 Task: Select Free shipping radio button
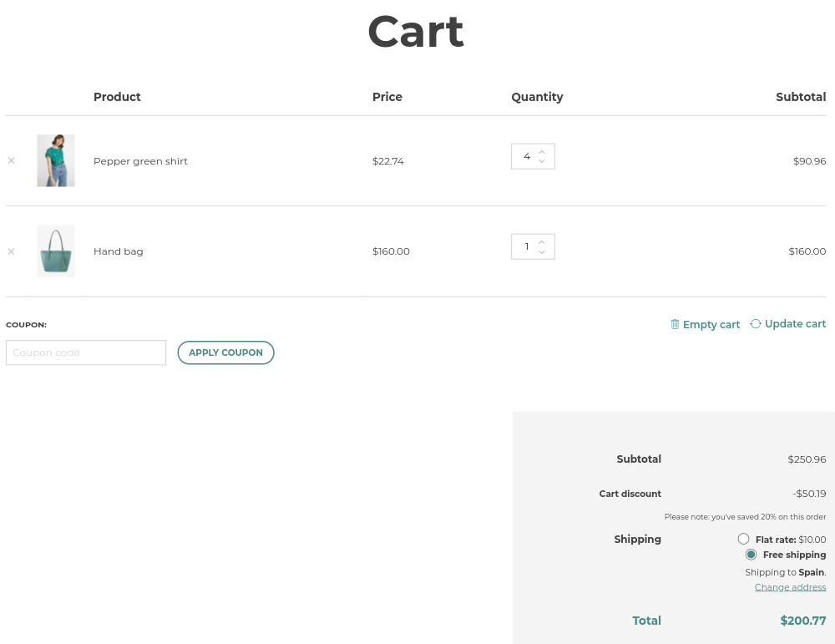(751, 555)
